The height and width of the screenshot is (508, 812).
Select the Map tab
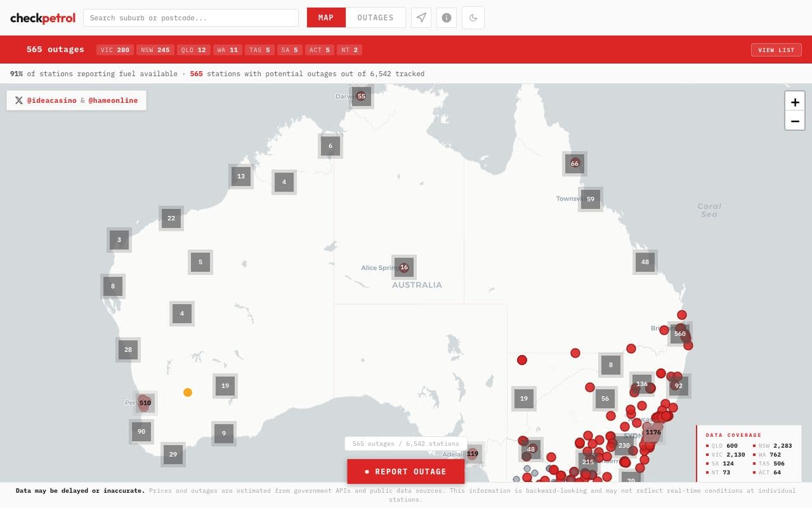click(x=326, y=18)
